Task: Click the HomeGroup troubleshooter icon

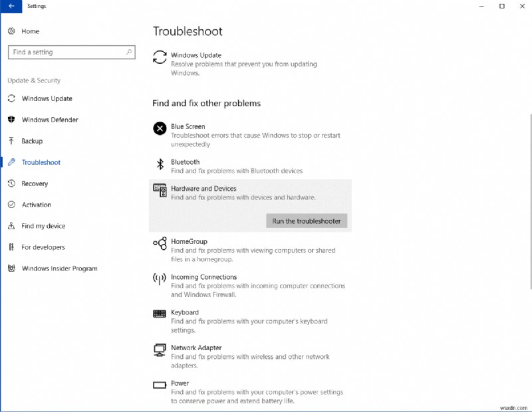Action: [160, 244]
